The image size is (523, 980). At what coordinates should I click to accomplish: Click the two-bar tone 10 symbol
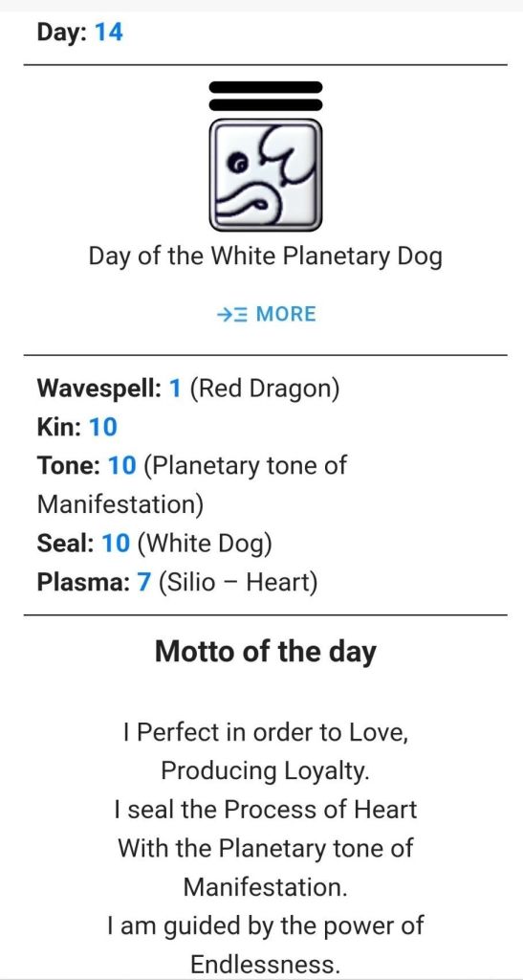[x=265, y=96]
